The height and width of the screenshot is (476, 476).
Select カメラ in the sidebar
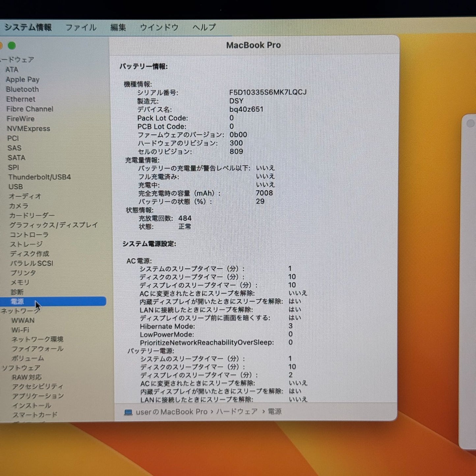19,206
